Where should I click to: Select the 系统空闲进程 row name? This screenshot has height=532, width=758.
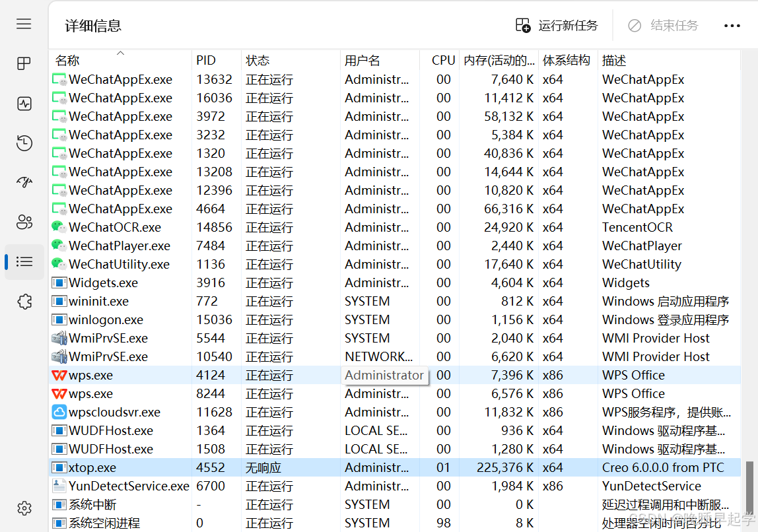tap(104, 523)
